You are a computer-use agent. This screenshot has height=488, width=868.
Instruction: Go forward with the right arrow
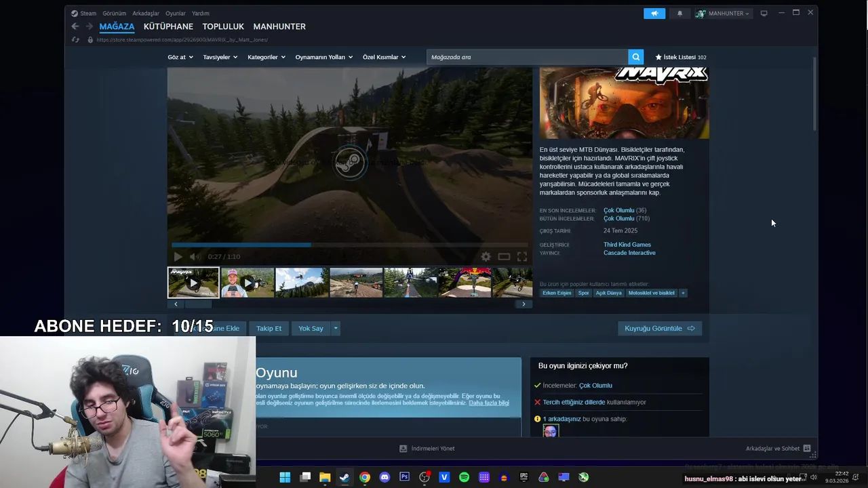(x=89, y=26)
